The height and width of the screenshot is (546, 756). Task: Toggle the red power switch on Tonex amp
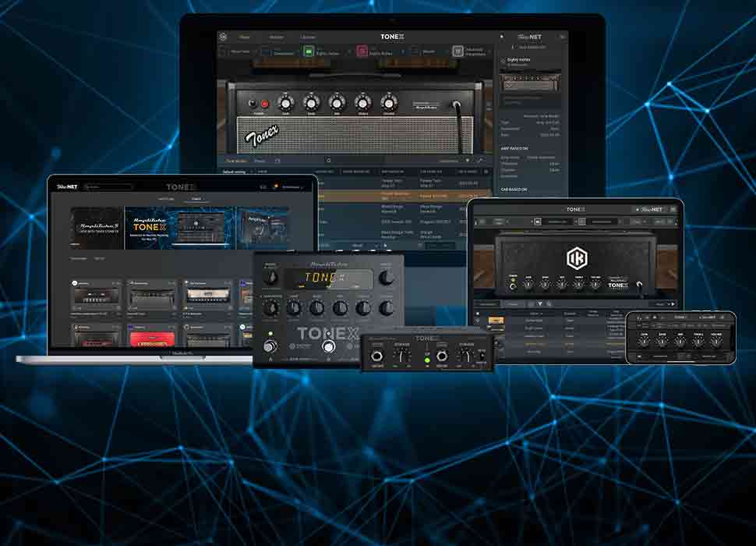coord(264,103)
